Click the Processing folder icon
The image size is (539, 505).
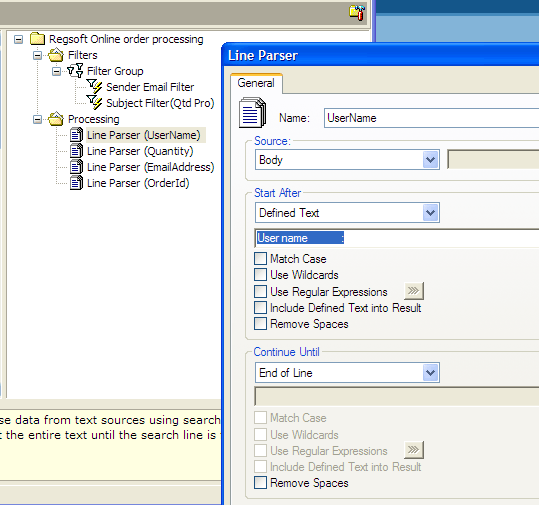pos(56,119)
